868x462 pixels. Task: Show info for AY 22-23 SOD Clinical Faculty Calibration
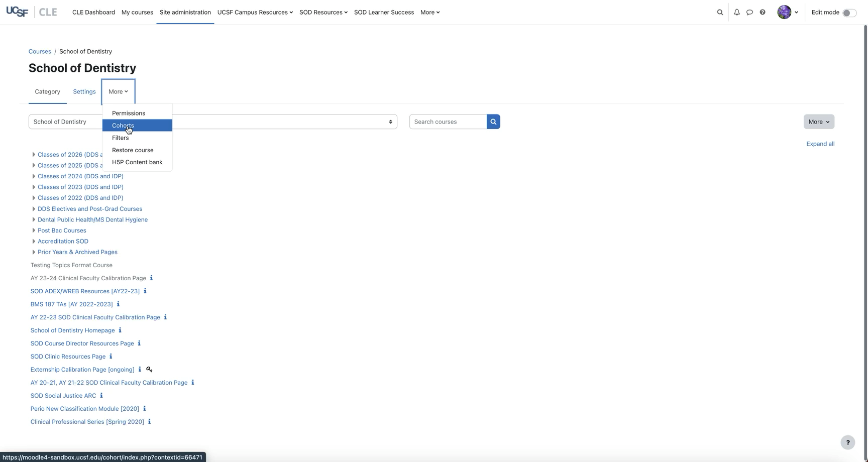(x=165, y=317)
